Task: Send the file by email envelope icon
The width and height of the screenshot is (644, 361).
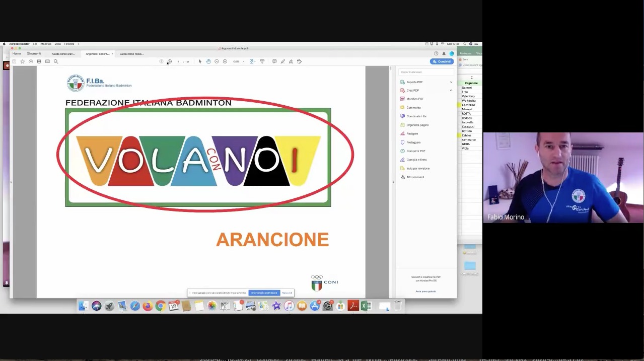Action: click(x=47, y=61)
